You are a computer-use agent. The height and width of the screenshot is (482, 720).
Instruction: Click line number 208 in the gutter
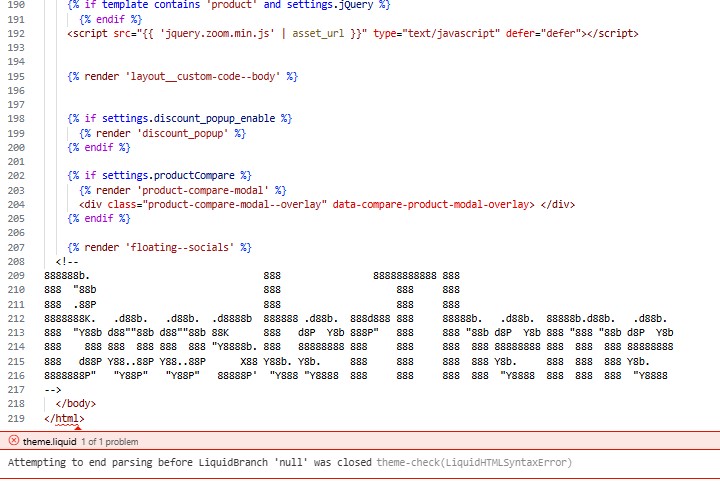tap(16, 261)
